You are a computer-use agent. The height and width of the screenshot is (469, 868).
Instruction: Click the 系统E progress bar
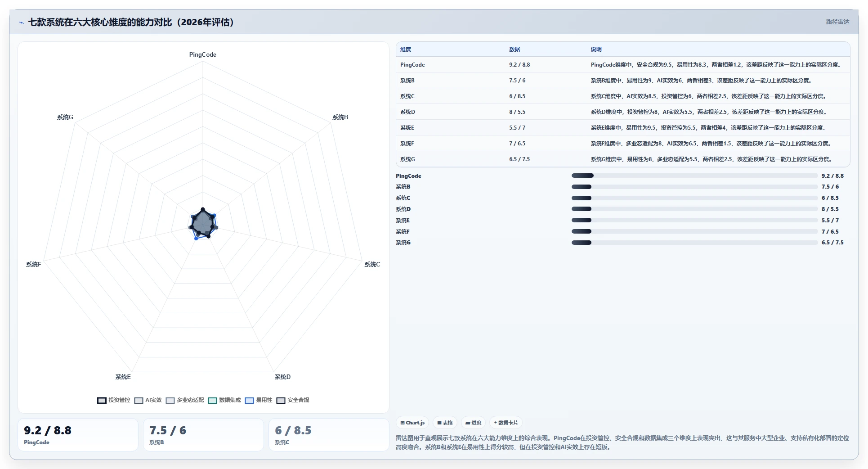point(694,220)
